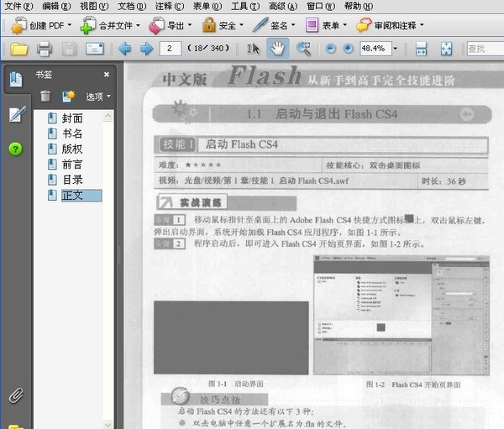This screenshot has height=429, width=504.
Task: Click the zoom in plus button
Action: coord(348,49)
